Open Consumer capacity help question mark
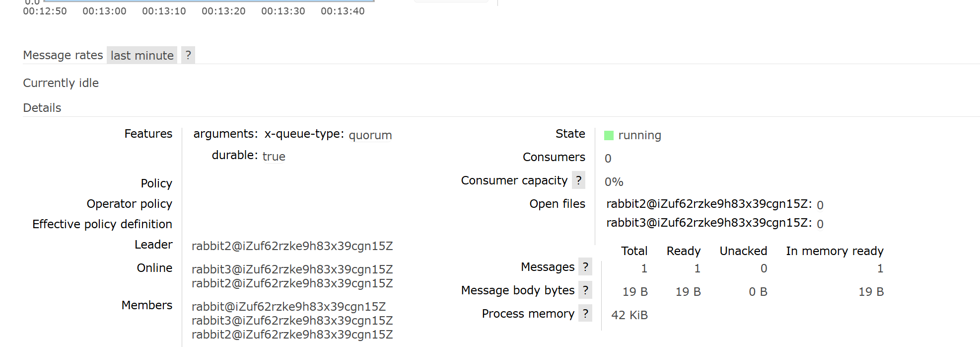 point(578,180)
